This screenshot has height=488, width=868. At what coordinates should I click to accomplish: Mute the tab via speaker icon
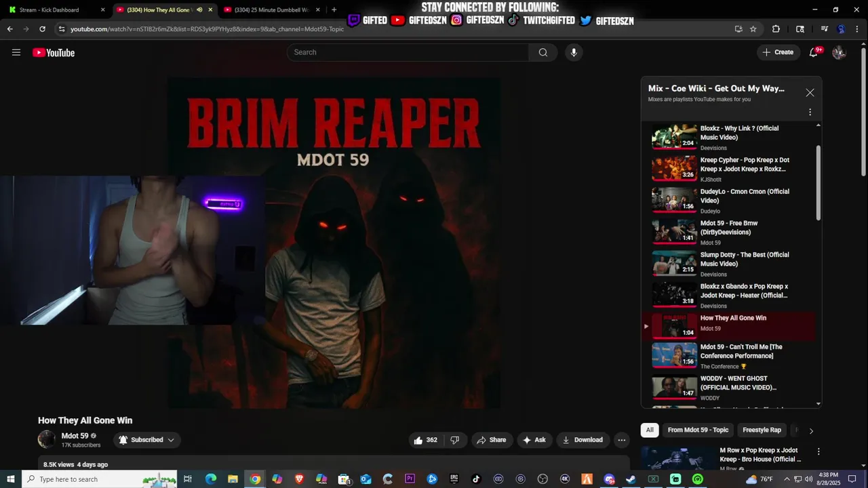(199, 9)
